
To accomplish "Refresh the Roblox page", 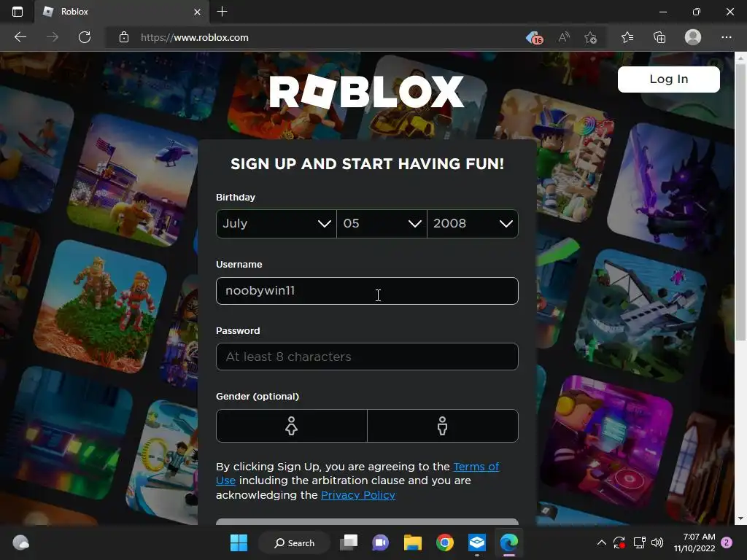I will (x=85, y=37).
